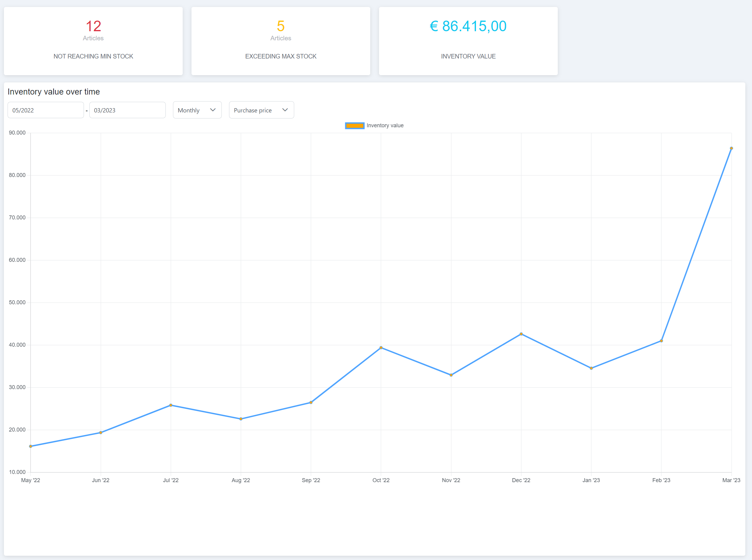Click the Dec '22 data point
752x560 pixels.
pyautogui.click(x=521, y=334)
